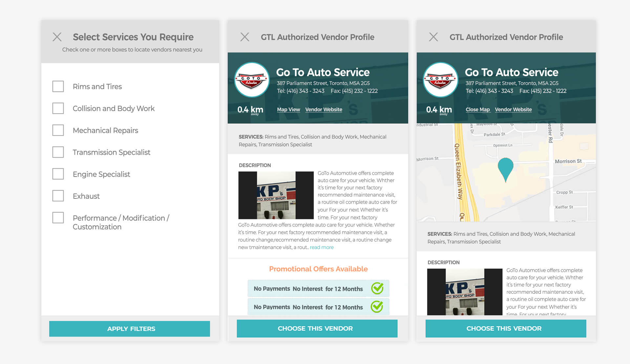
Task: Select the Engine Specialist checkbox
Action: (58, 174)
